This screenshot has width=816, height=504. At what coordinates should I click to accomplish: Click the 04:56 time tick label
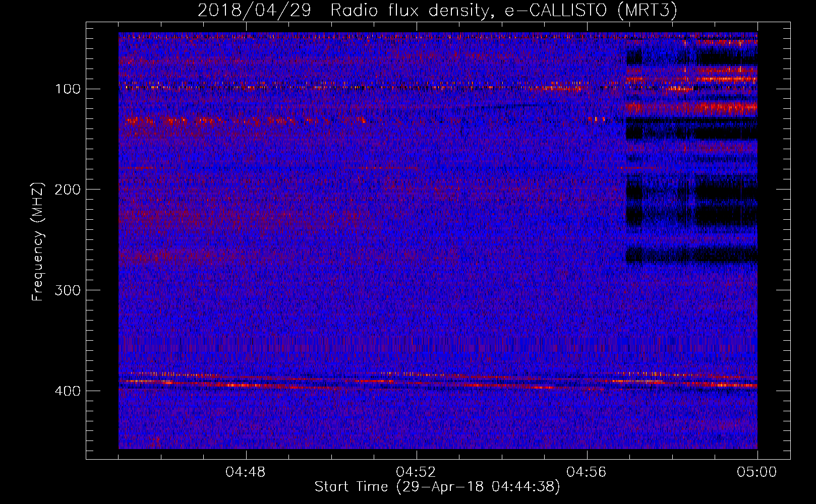587,472
